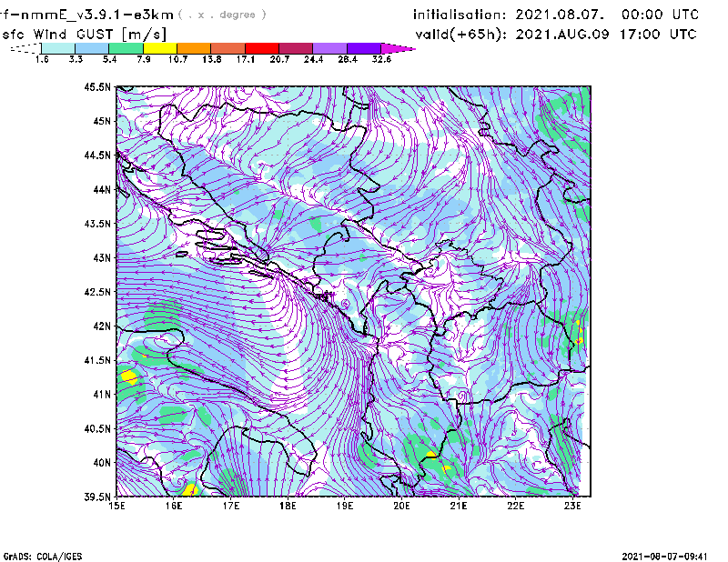Click the dashed white arrow below 1.6 in legend
The width and height of the screenshot is (728, 562).
[25, 48]
